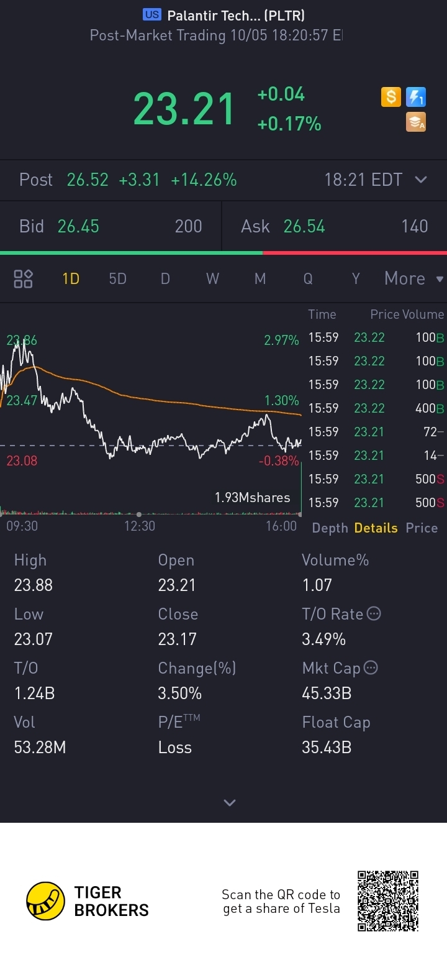
Task: Tap the P/E TTM value Loss
Action: 175,748
